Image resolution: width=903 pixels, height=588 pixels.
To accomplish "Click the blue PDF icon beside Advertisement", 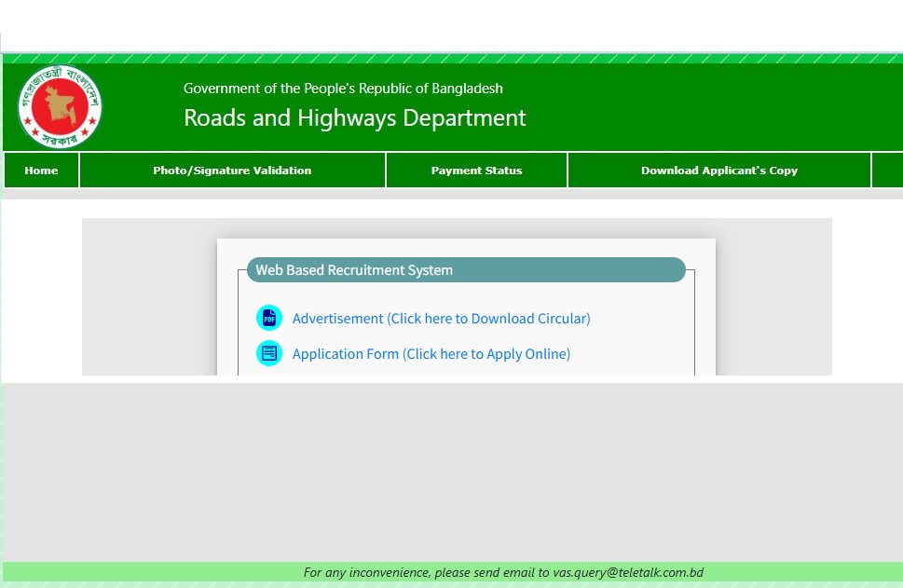I will point(269,319).
